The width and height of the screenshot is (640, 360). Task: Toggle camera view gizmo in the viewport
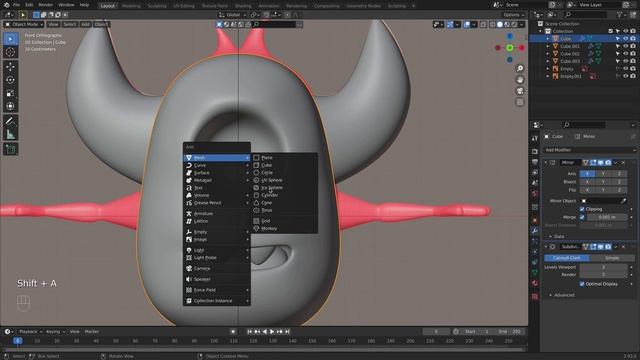(520, 91)
